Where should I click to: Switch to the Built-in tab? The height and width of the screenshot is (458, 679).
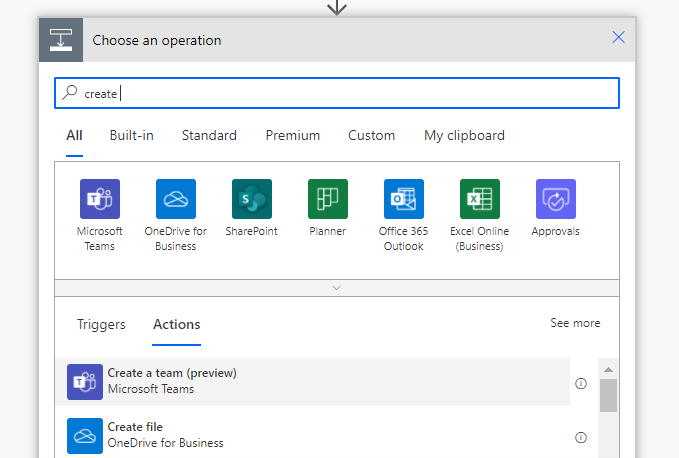click(132, 136)
